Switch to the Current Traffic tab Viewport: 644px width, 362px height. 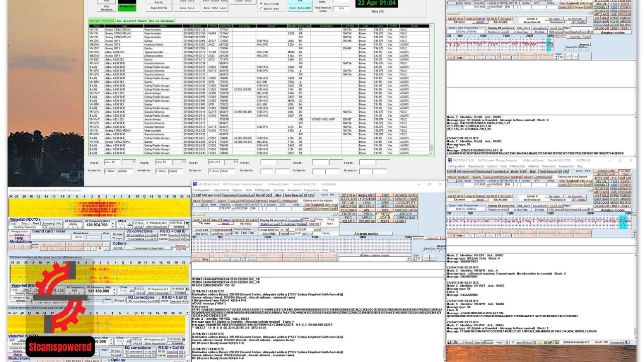click(x=102, y=21)
